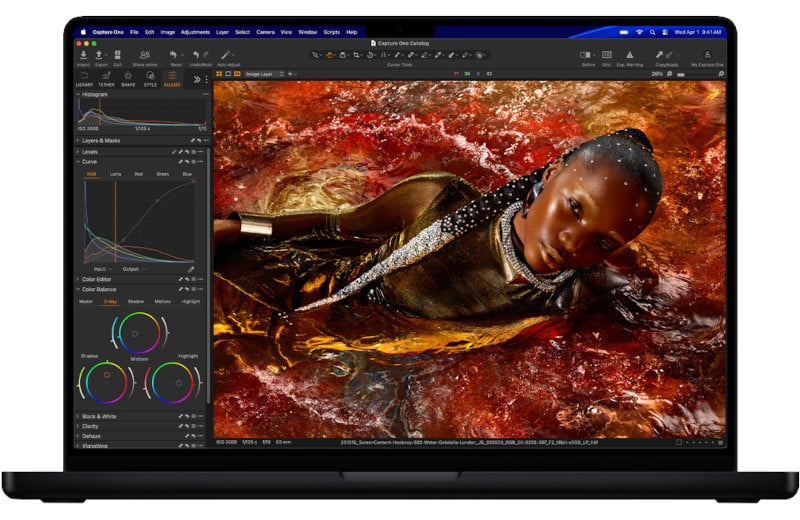Select the Highlight color balance tab
Viewport: 800px width, 520px height.
pos(191,302)
